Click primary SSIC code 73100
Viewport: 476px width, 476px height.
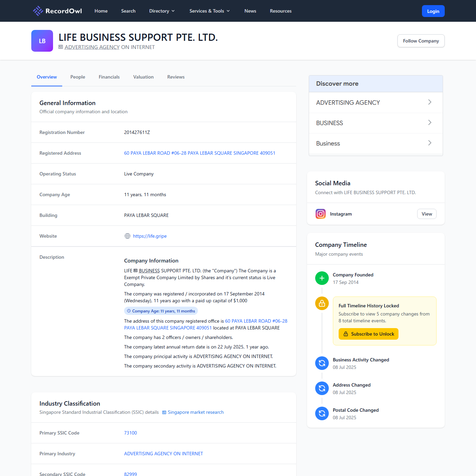coord(131,433)
